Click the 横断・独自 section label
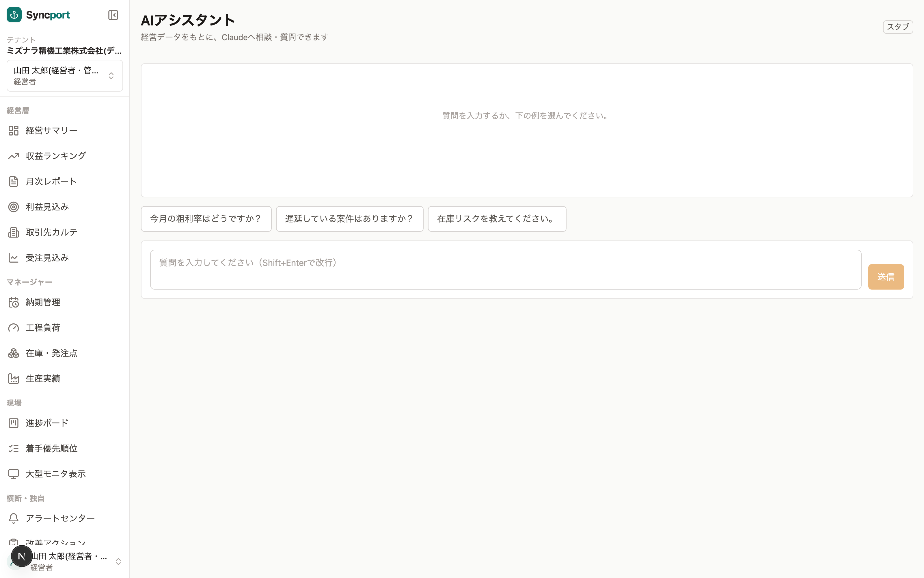The width and height of the screenshot is (924, 578). (26, 499)
